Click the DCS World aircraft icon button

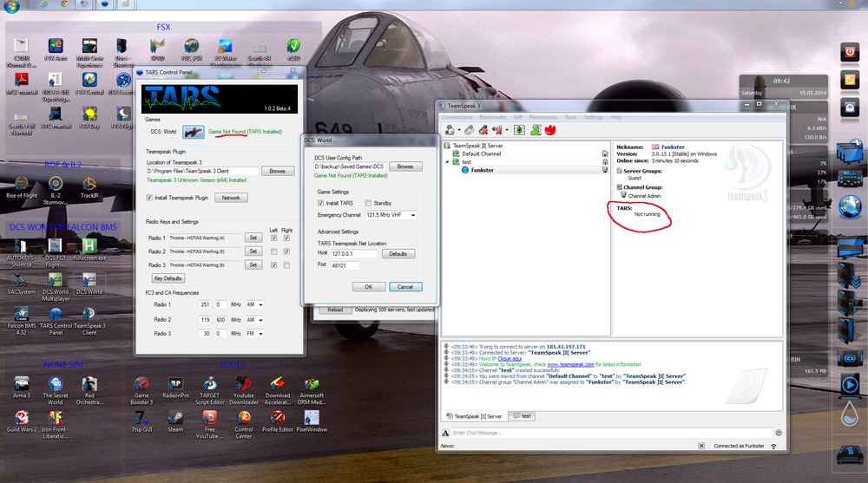tap(193, 132)
